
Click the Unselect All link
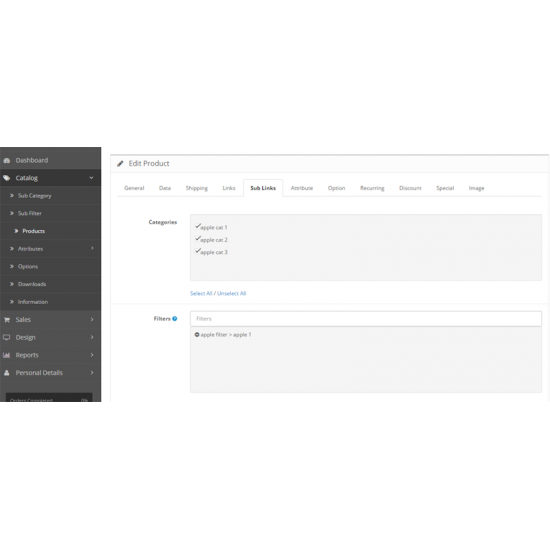(232, 293)
